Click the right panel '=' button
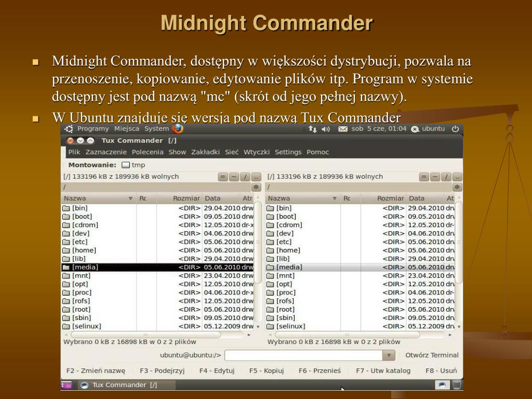The width and height of the screenshot is (532, 399). coord(424,177)
